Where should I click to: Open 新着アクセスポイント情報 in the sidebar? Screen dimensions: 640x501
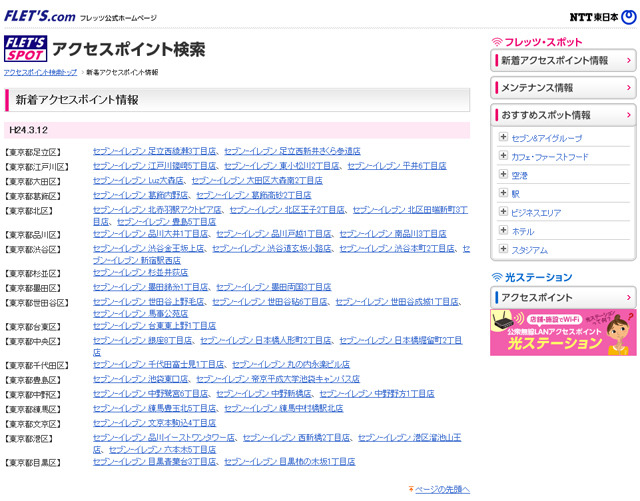pyautogui.click(x=563, y=60)
